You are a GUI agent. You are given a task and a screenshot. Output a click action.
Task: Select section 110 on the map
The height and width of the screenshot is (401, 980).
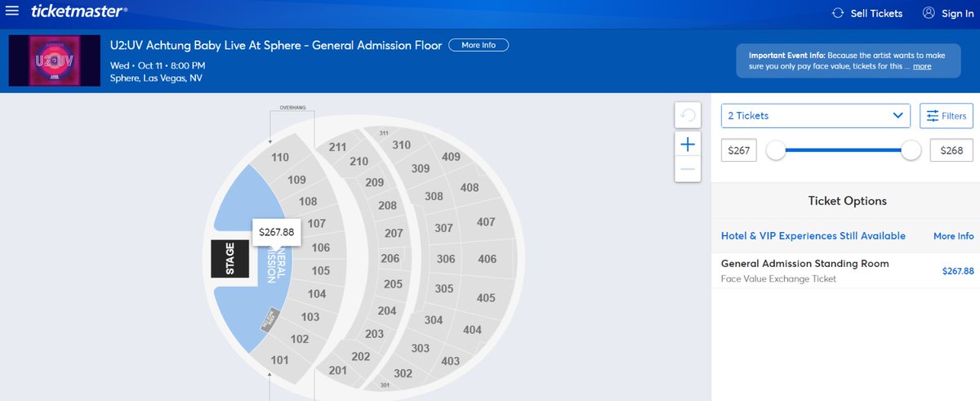coord(280,158)
